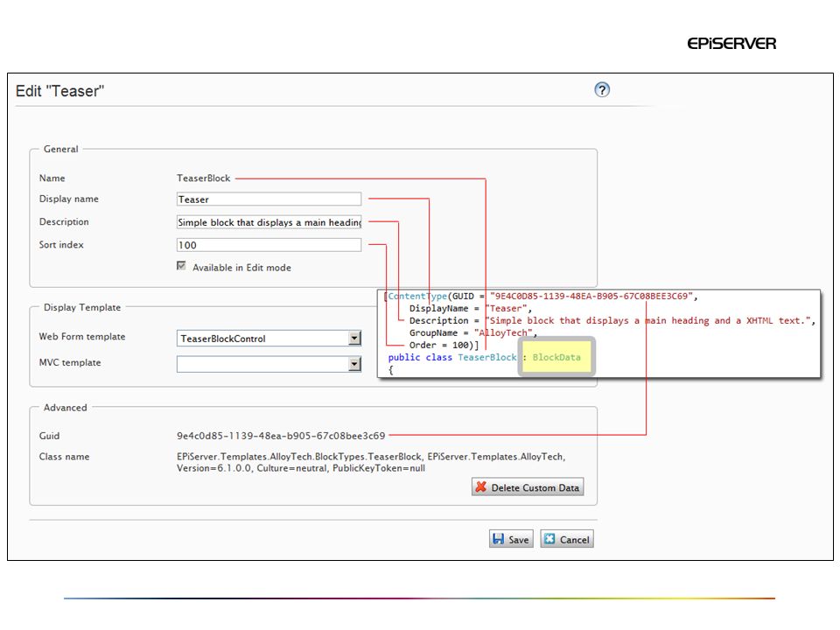Screen dimensions: 840x630
Task: Click the Name label in General section
Action: (52, 178)
